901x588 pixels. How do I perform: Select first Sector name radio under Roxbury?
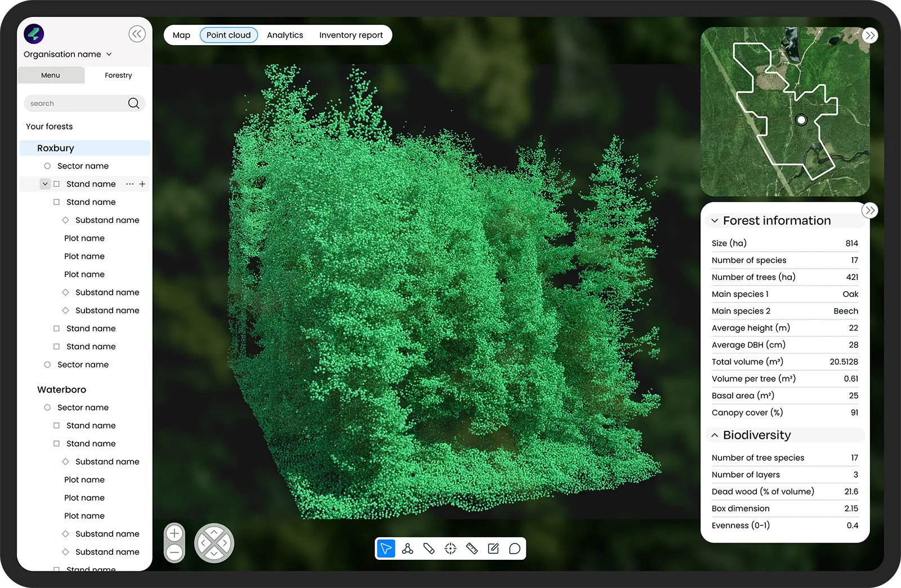pos(47,166)
